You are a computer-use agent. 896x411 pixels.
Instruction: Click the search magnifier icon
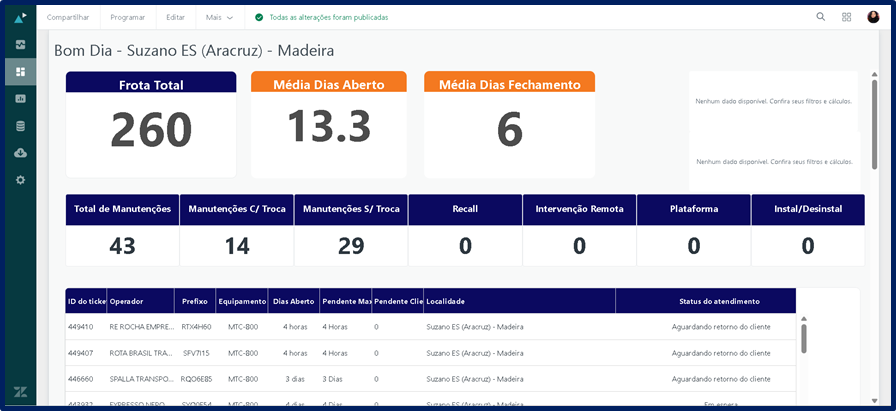click(x=821, y=17)
